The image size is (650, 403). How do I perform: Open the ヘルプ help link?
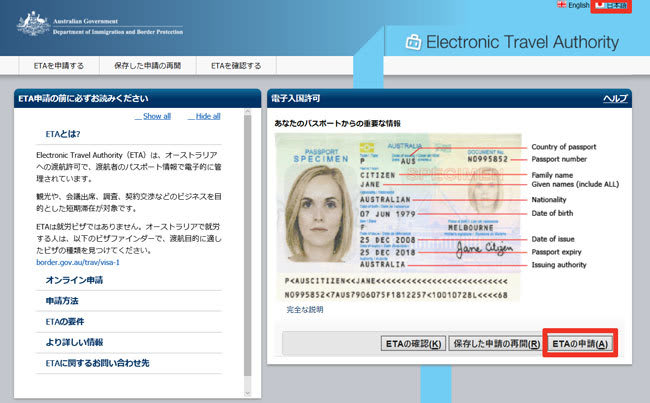click(615, 98)
